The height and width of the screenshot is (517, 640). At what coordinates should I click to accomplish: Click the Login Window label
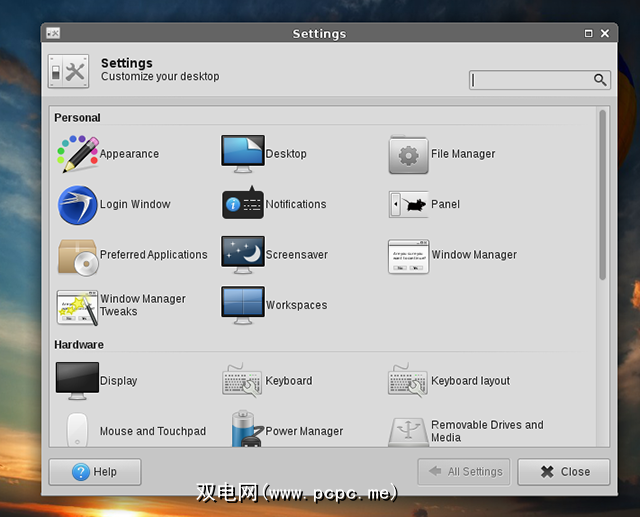[x=135, y=204]
